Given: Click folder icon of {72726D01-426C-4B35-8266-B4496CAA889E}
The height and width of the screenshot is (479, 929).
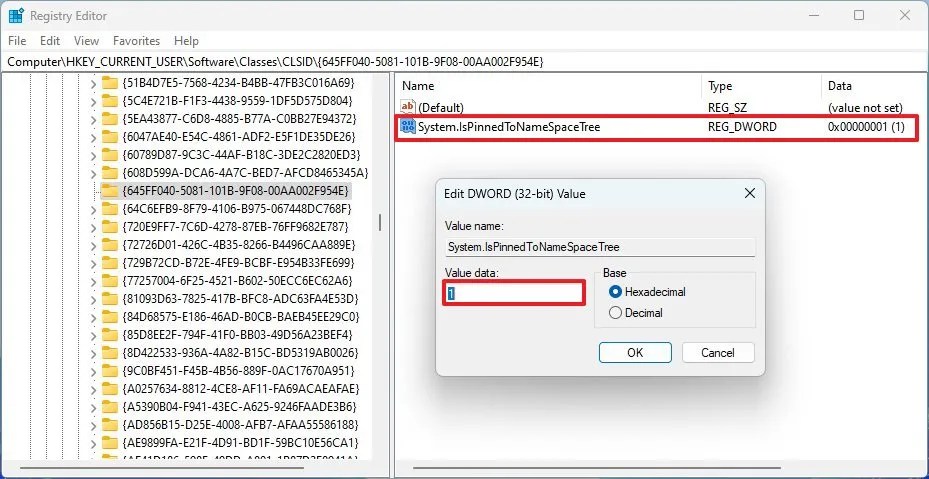Looking at the screenshot, I should tap(110, 244).
